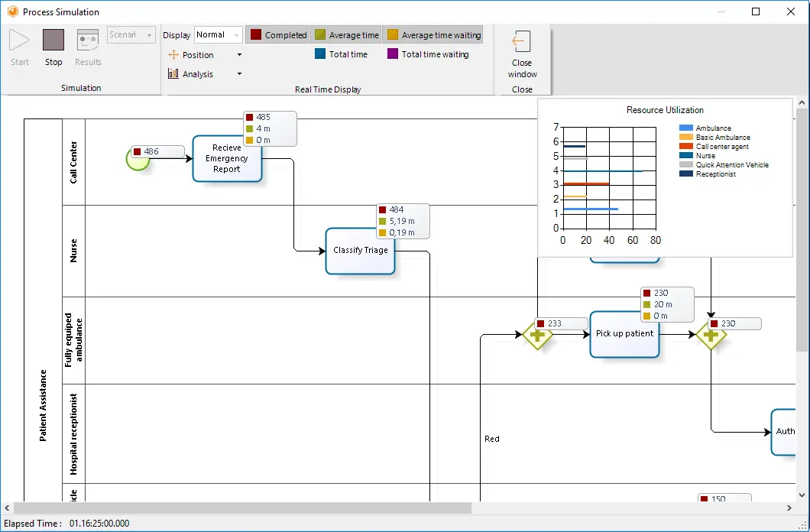Click the Start simulation play icon
This screenshot has width=810, height=532.
(x=20, y=41)
